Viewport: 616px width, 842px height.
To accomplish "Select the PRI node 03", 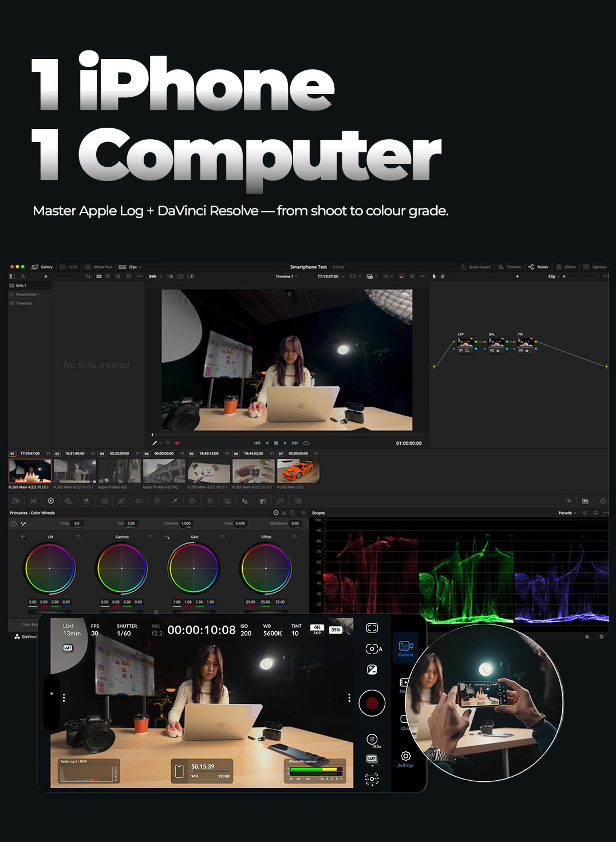I will pyautogui.click(x=526, y=344).
